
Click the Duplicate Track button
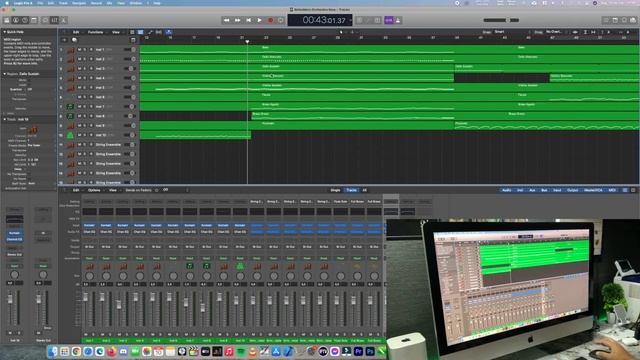click(x=74, y=40)
